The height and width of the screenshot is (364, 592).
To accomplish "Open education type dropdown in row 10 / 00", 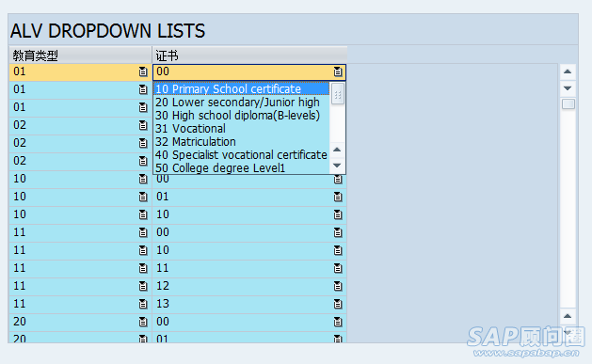I will (143, 179).
